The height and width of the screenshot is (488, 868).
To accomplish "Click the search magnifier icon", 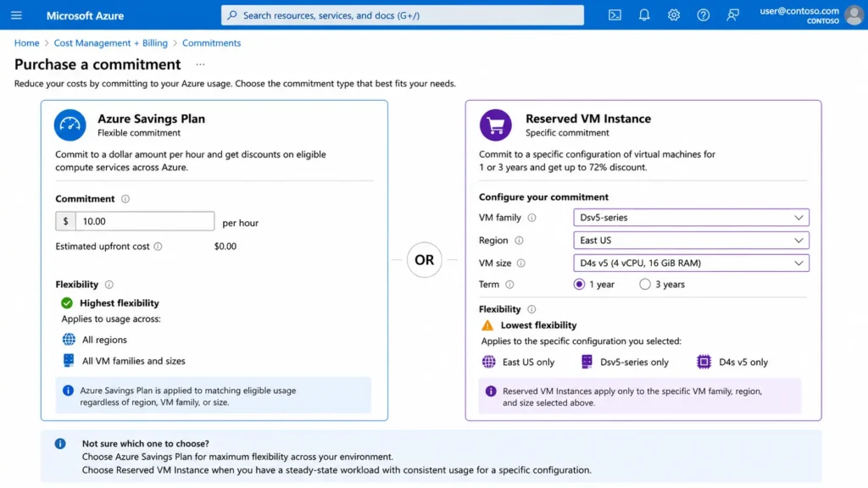I will [x=232, y=15].
